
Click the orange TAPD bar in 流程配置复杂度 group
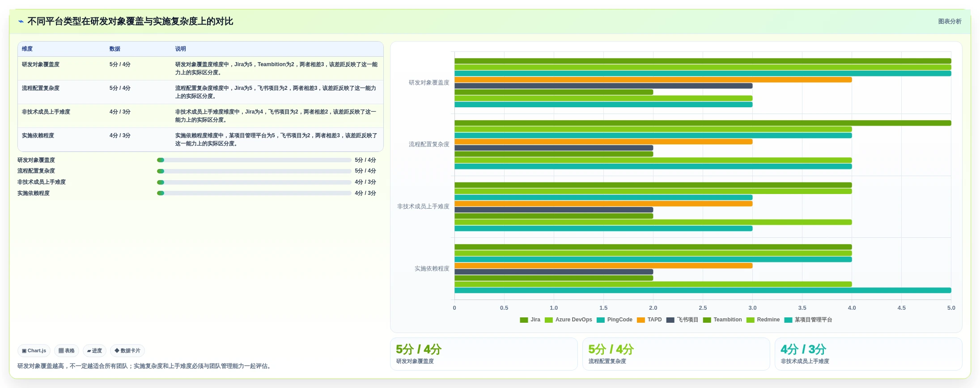pos(603,142)
